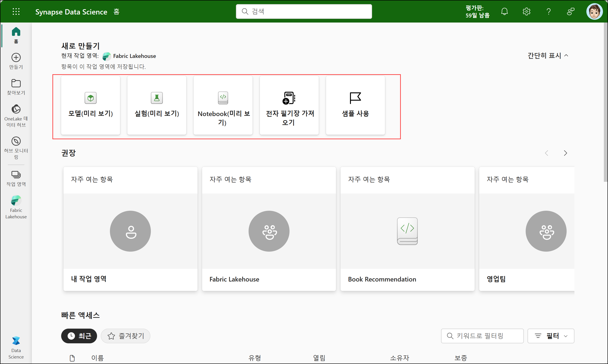Screen dimensions: 608x364
Task: Click the 샘플 사용 card
Action: [x=355, y=105]
